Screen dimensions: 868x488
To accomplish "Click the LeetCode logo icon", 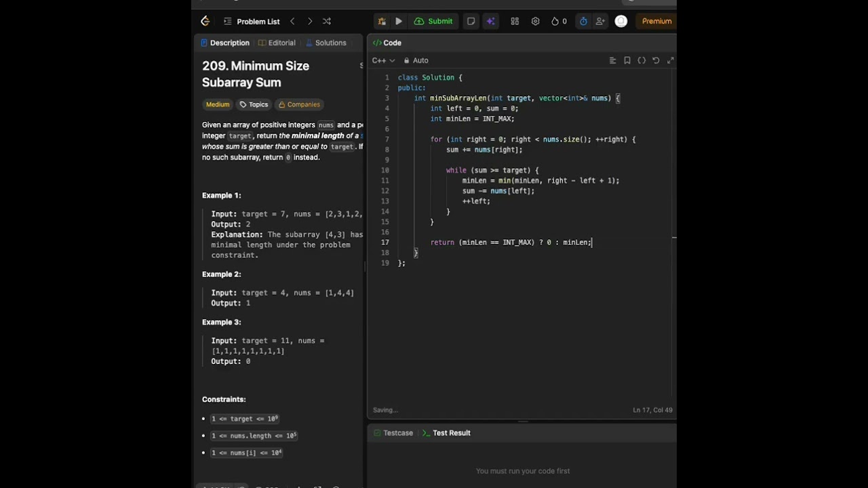I will click(x=205, y=21).
